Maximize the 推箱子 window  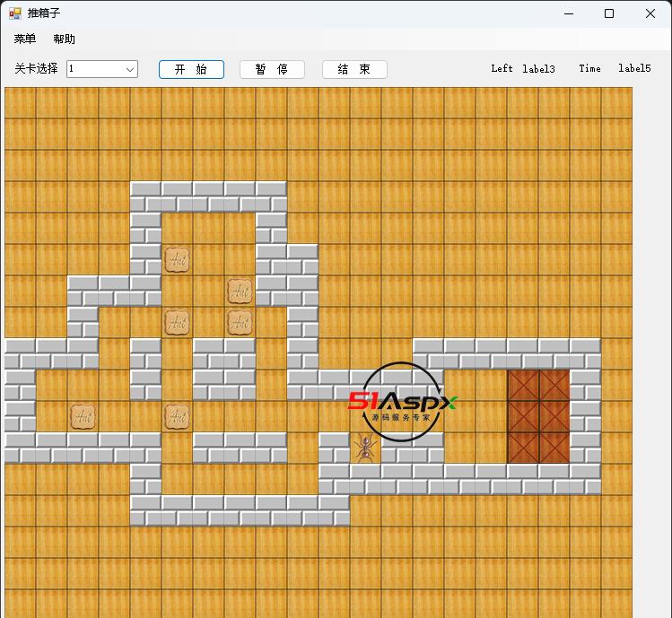[609, 13]
